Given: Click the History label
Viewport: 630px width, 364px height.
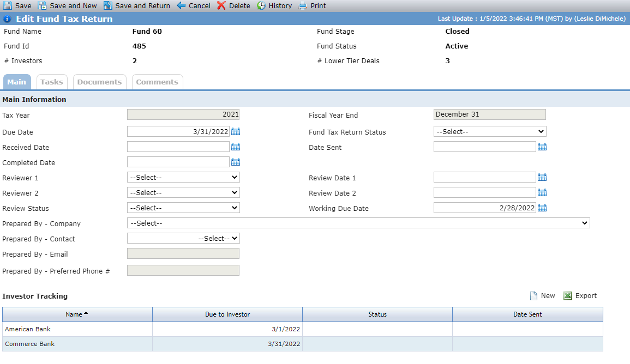Looking at the screenshot, I should coord(280,5).
